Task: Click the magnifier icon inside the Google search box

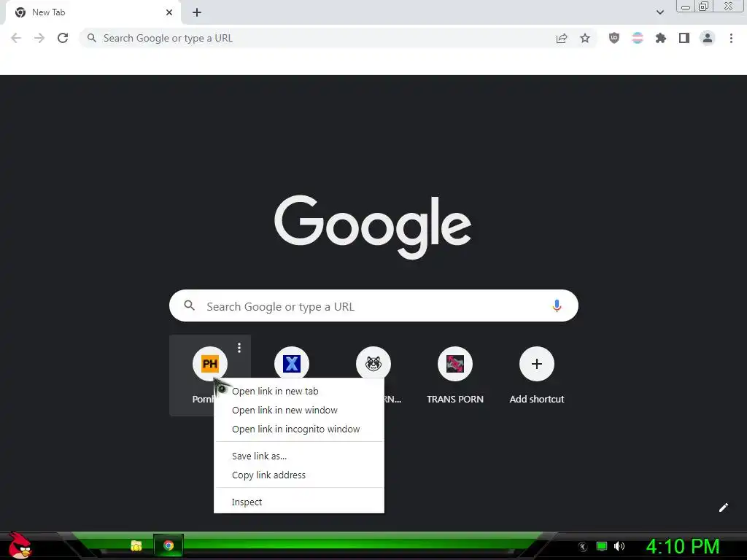Action: (190, 306)
